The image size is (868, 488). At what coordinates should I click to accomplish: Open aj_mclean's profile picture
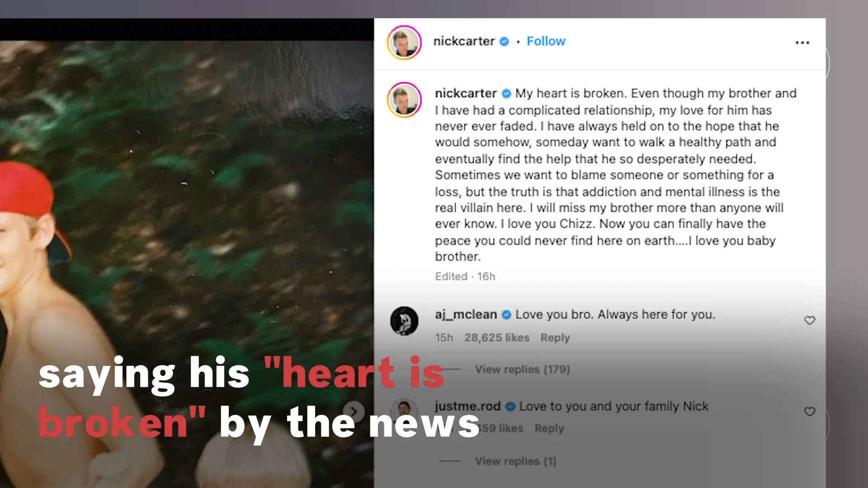click(404, 321)
